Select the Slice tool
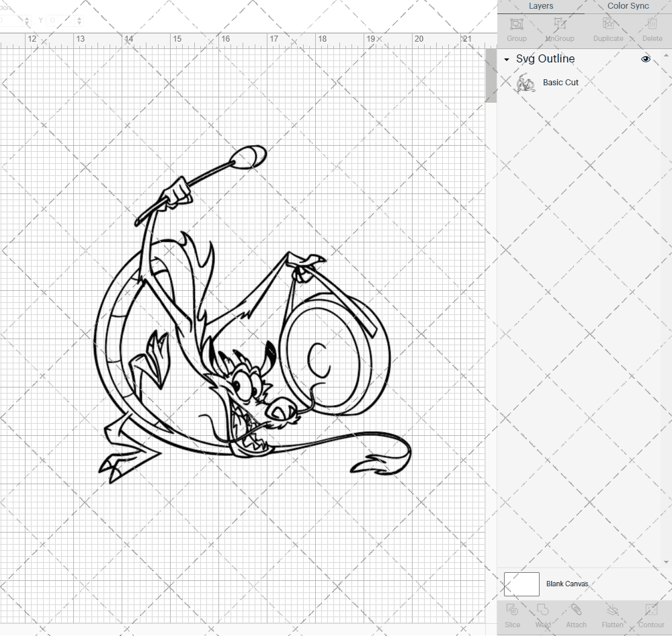672x636 pixels. tap(513, 615)
